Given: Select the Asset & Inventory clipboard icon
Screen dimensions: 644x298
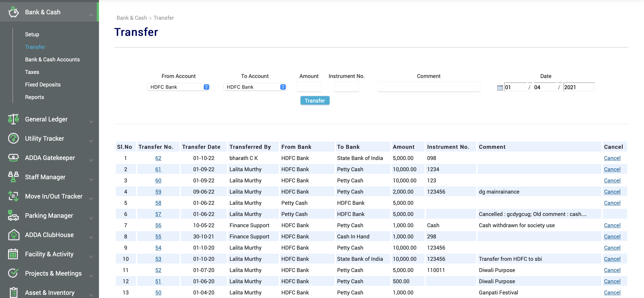Looking at the screenshot, I should click(x=13, y=292).
